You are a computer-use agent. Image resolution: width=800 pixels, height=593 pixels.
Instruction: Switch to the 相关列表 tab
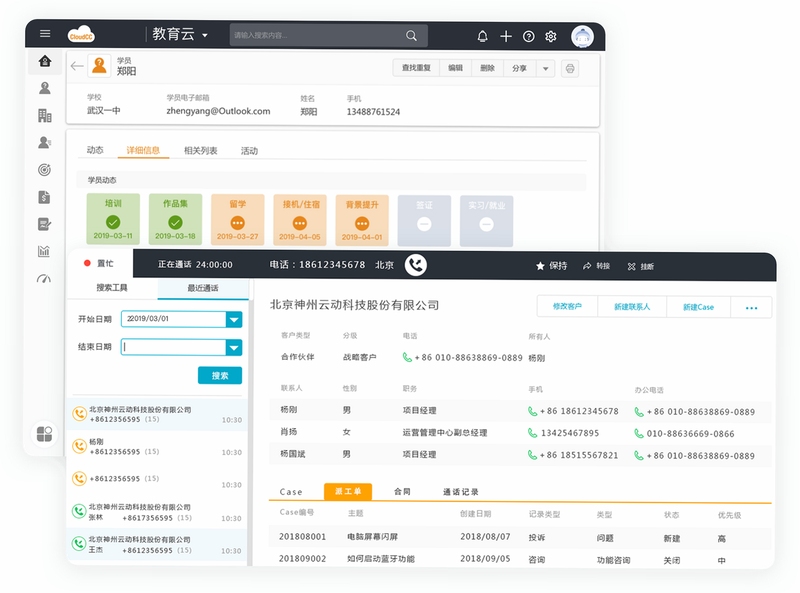(x=201, y=151)
